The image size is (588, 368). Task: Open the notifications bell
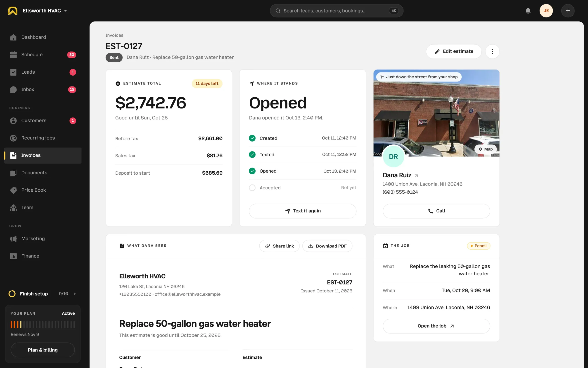528,11
